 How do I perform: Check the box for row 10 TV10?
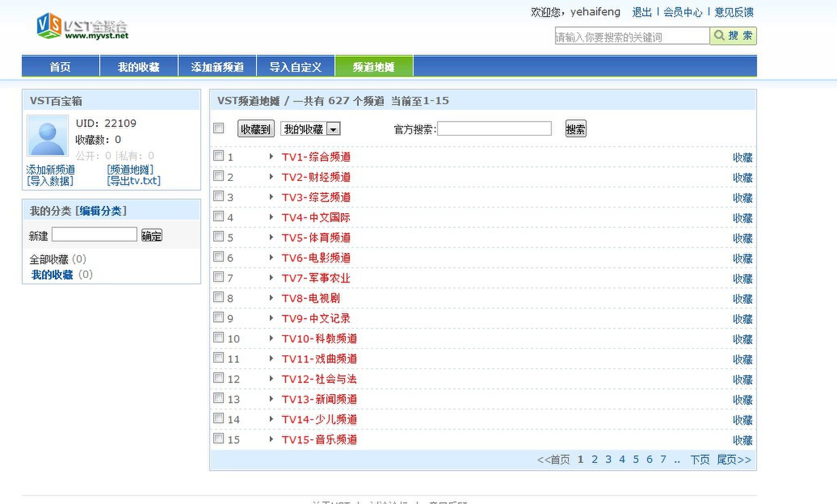point(219,337)
